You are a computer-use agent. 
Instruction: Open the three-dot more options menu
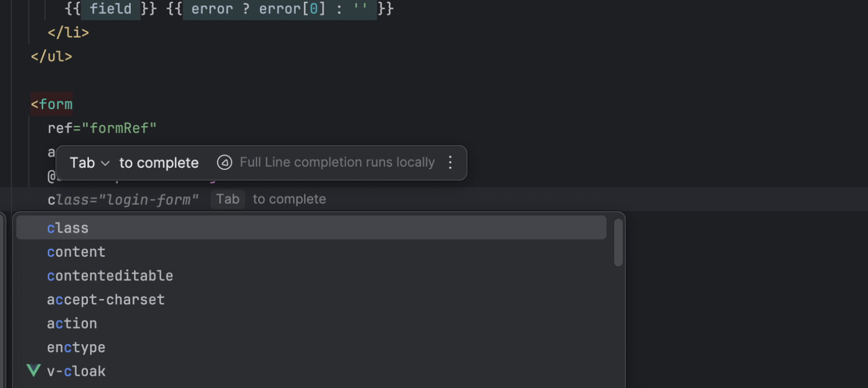click(450, 162)
